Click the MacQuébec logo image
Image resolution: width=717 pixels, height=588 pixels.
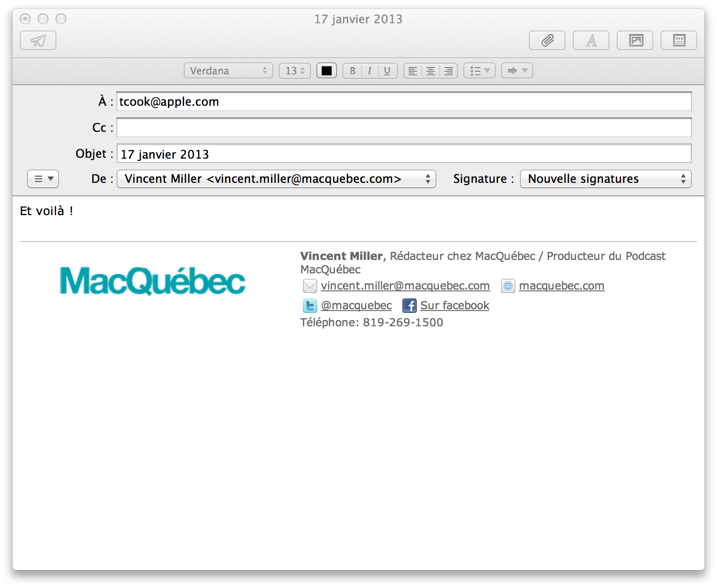click(152, 281)
